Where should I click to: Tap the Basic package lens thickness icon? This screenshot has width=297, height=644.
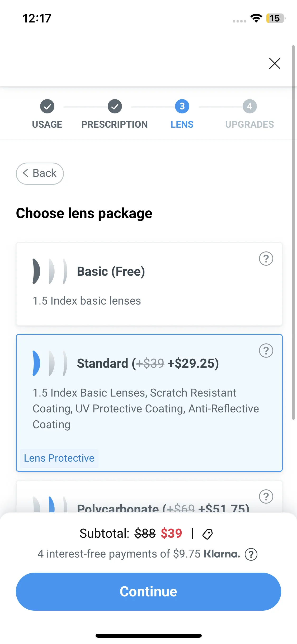coord(50,271)
